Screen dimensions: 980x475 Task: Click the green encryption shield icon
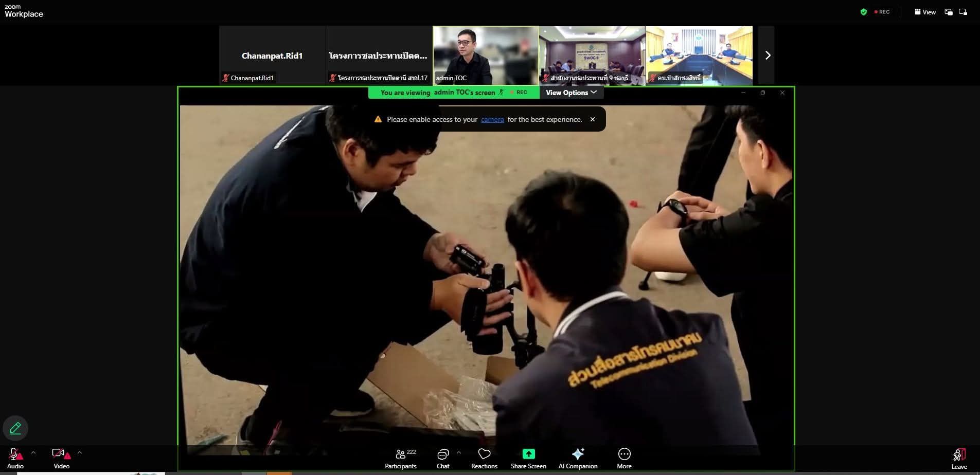click(864, 12)
